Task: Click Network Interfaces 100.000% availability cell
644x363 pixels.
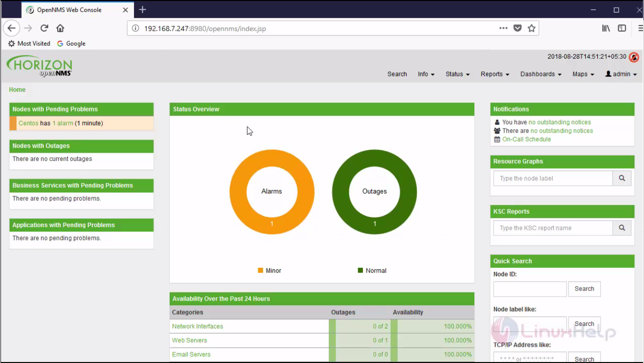Action: [433, 326]
